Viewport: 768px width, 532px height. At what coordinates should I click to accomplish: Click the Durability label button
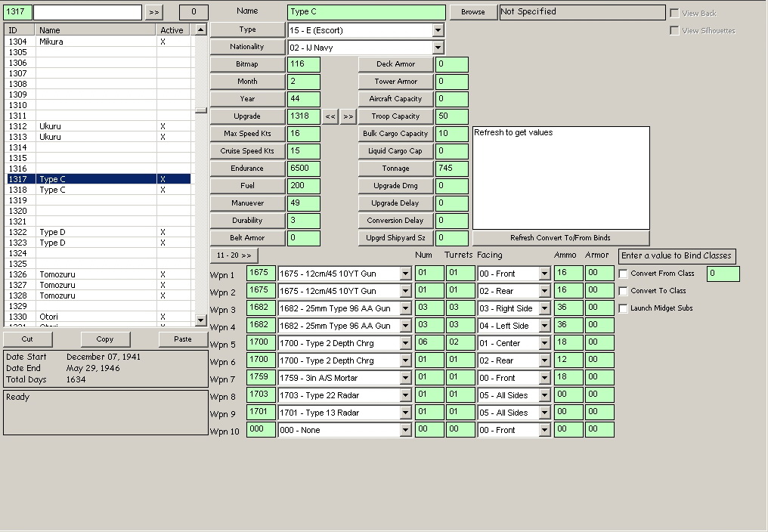pyautogui.click(x=247, y=221)
